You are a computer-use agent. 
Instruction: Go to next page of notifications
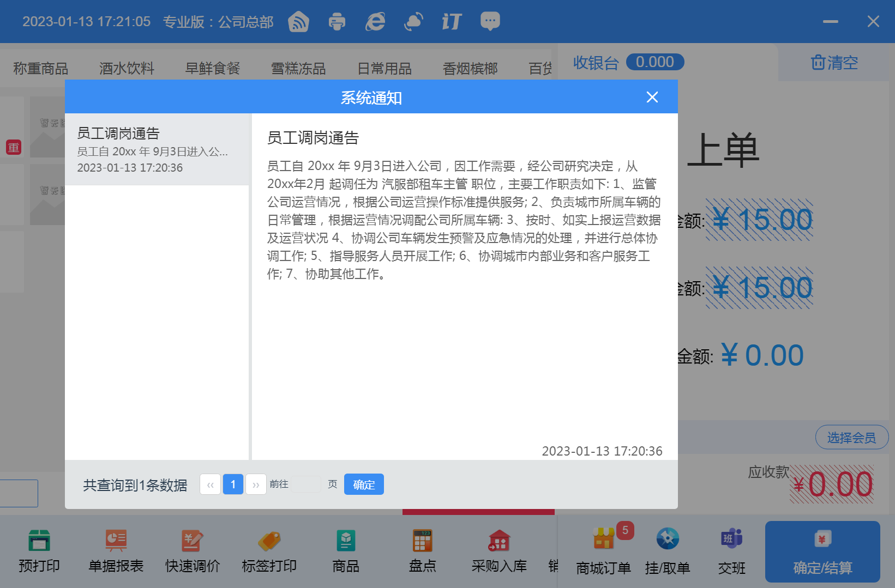pyautogui.click(x=256, y=484)
